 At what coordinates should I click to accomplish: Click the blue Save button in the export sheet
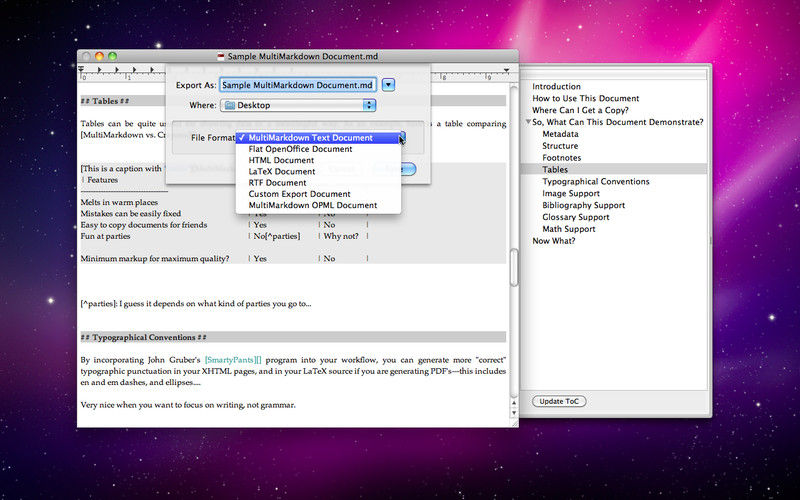pos(408,169)
